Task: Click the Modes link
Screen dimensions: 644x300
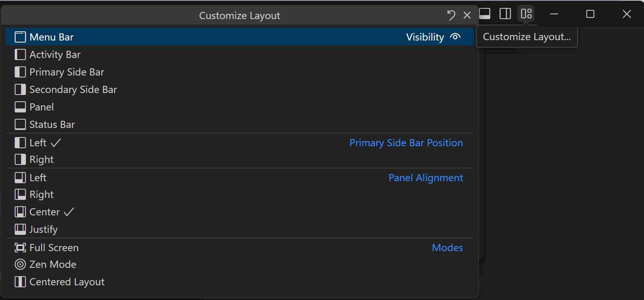Action: [x=447, y=247]
